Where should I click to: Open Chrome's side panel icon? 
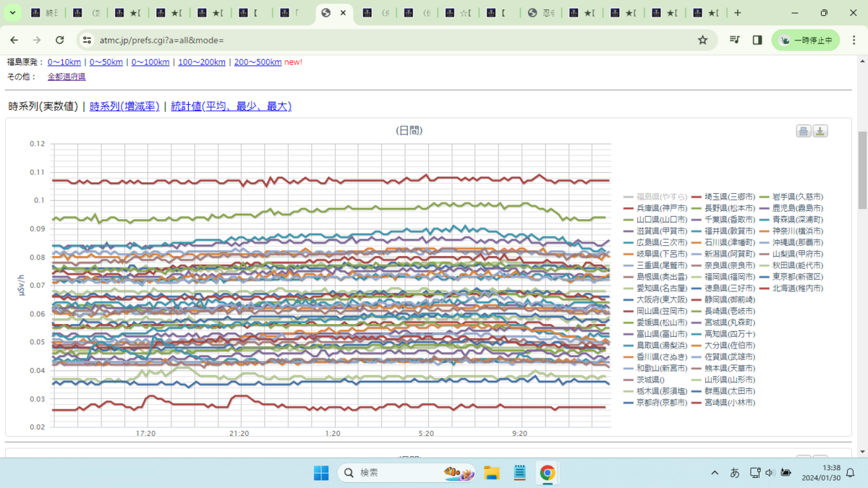(757, 40)
